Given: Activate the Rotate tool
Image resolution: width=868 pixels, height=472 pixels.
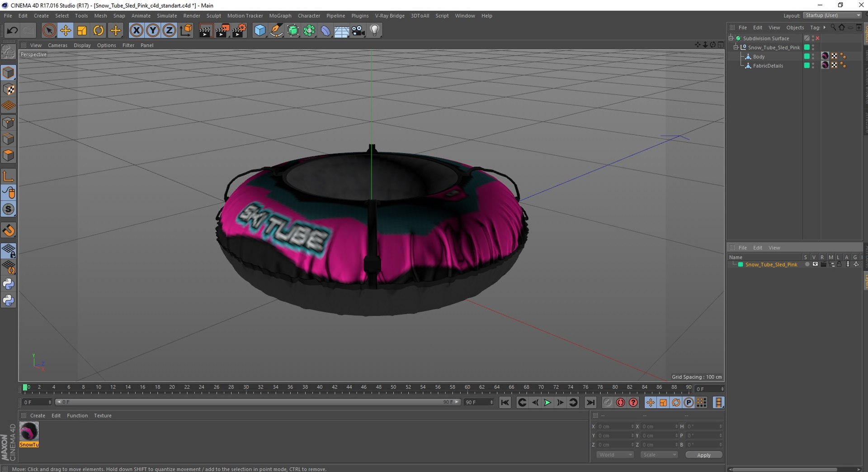Looking at the screenshot, I should click(x=99, y=30).
